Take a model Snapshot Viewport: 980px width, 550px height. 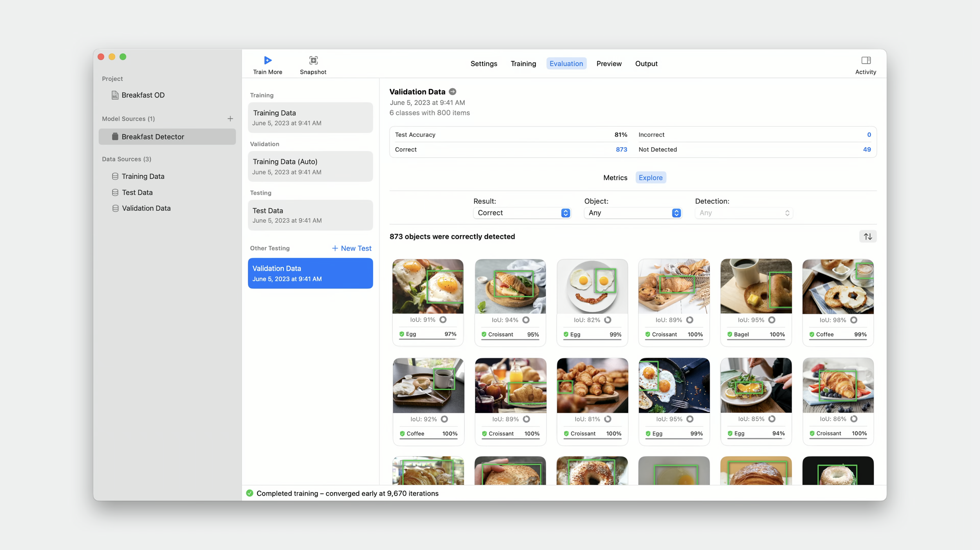pos(313,65)
